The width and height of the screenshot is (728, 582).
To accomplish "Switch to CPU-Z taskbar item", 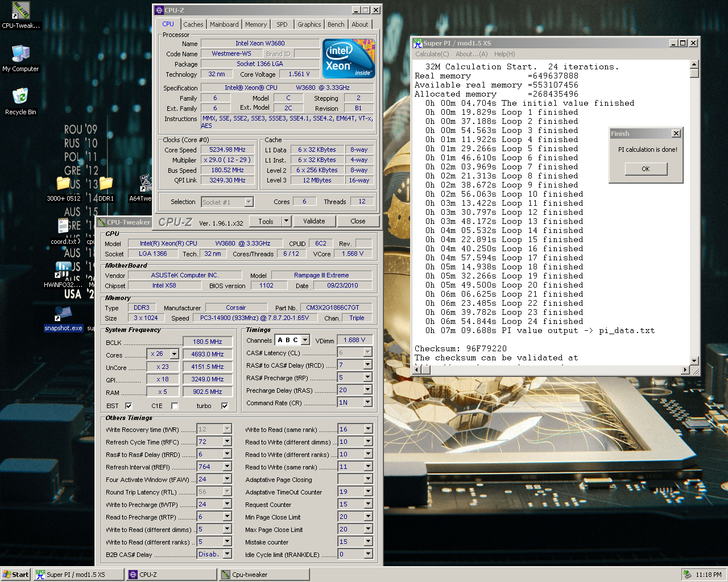I will click(172, 575).
